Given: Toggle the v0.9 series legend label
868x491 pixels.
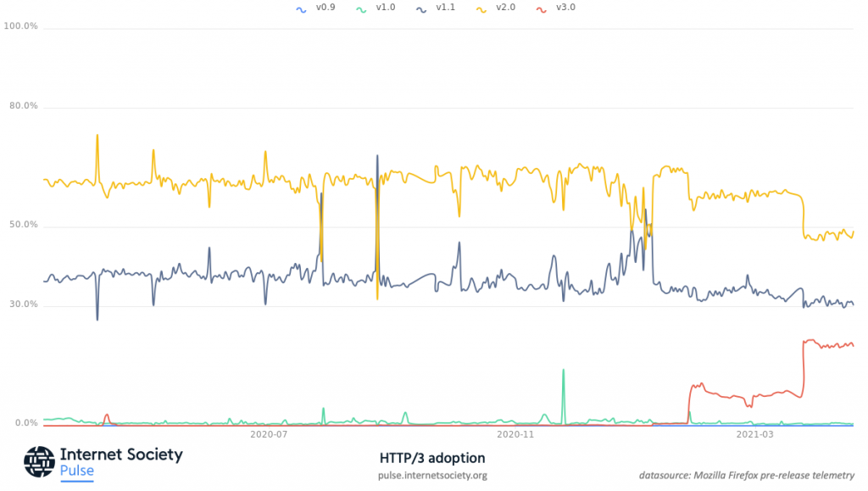Looking at the screenshot, I should click(323, 8).
